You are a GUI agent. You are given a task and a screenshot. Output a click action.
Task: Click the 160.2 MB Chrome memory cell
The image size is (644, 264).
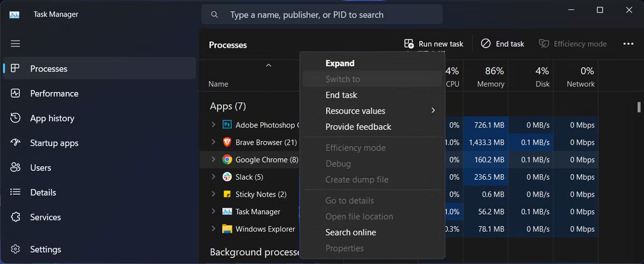pos(486,159)
